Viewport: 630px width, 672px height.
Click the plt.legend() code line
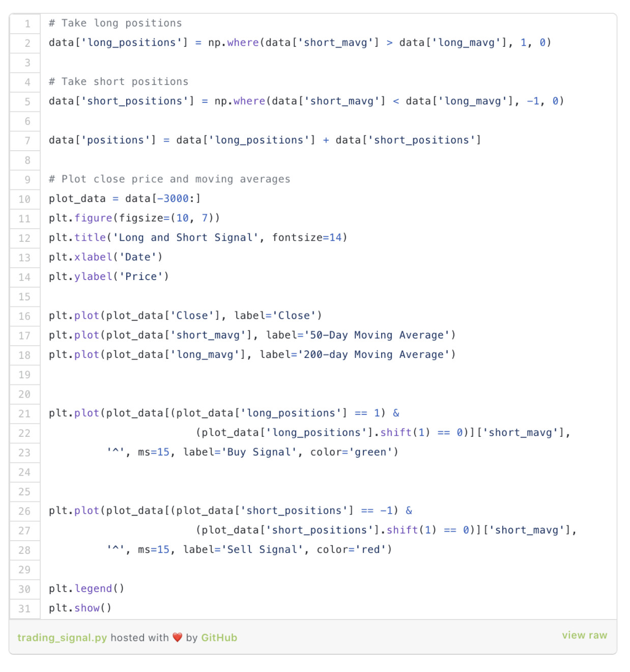(87, 589)
